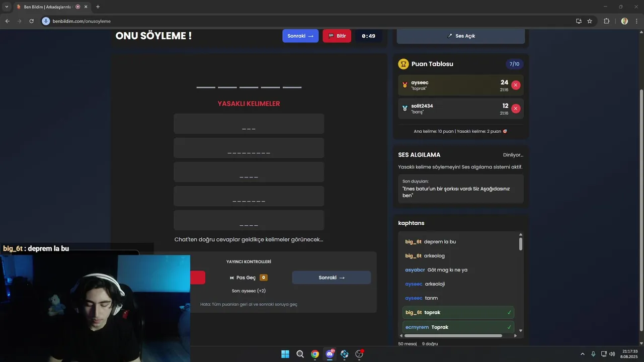Viewport: 644px width, 362px height.
Task: Click the blue Sonraki button at top
Action: coord(300,36)
